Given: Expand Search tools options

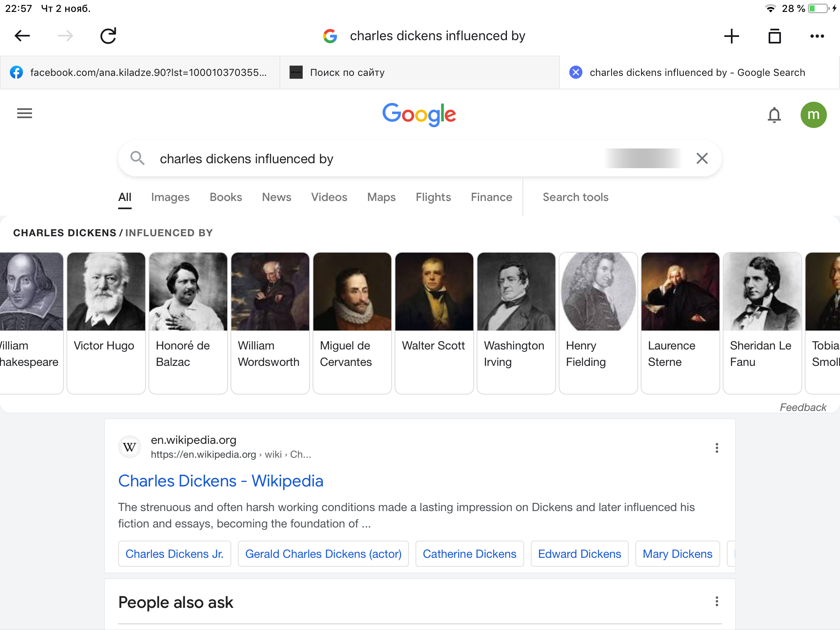Looking at the screenshot, I should coord(575,197).
